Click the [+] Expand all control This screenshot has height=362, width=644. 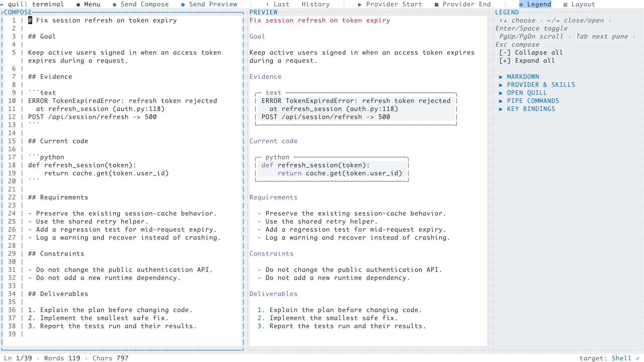[527, 61]
